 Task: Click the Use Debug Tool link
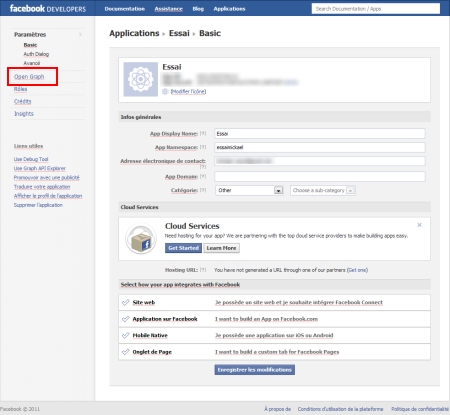(31, 159)
